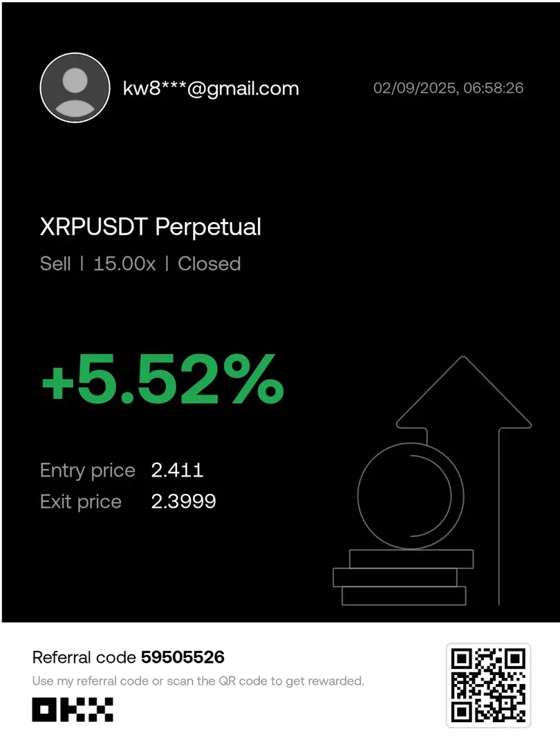The image size is (560, 747).
Task: Click the Closed status label
Action: click(209, 264)
